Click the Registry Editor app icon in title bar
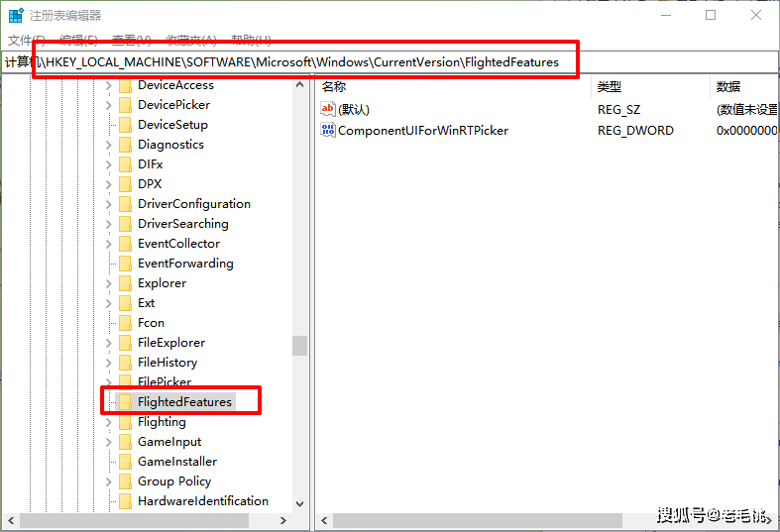The height and width of the screenshot is (532, 780). (x=16, y=16)
